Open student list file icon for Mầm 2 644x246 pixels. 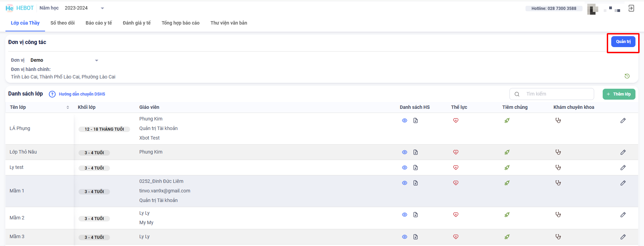[x=416, y=215]
